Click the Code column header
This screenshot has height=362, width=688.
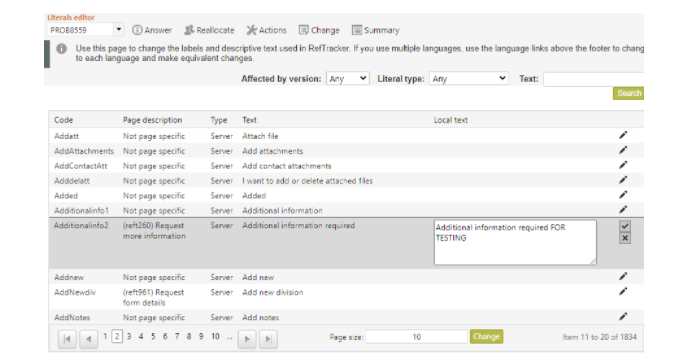tap(64, 120)
